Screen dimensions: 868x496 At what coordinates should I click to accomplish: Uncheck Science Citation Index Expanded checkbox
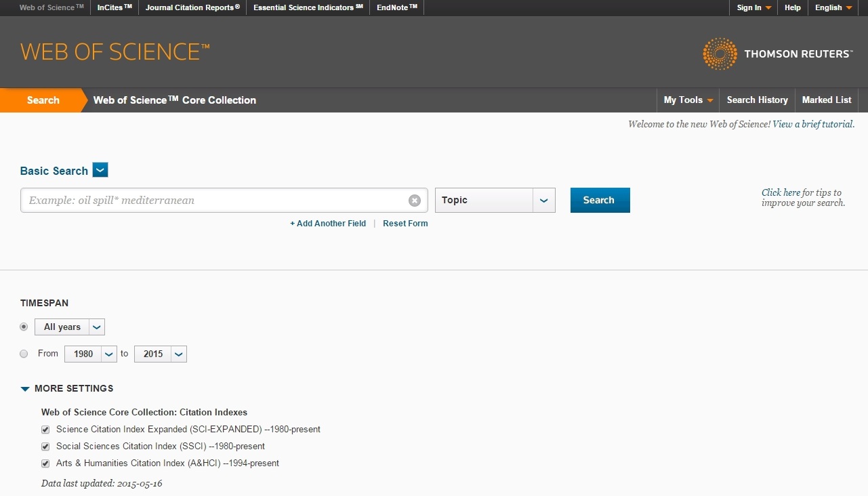45,430
